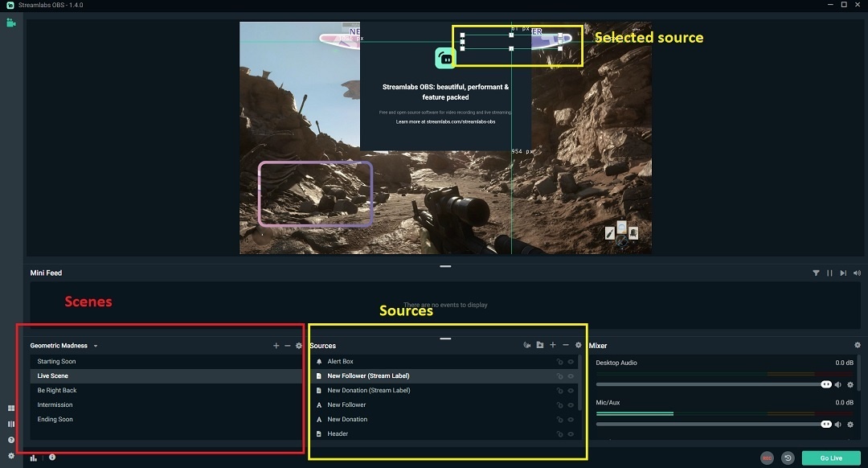868x468 pixels.
Task: Click the Mic/Aux volume slider
Action: point(714,425)
